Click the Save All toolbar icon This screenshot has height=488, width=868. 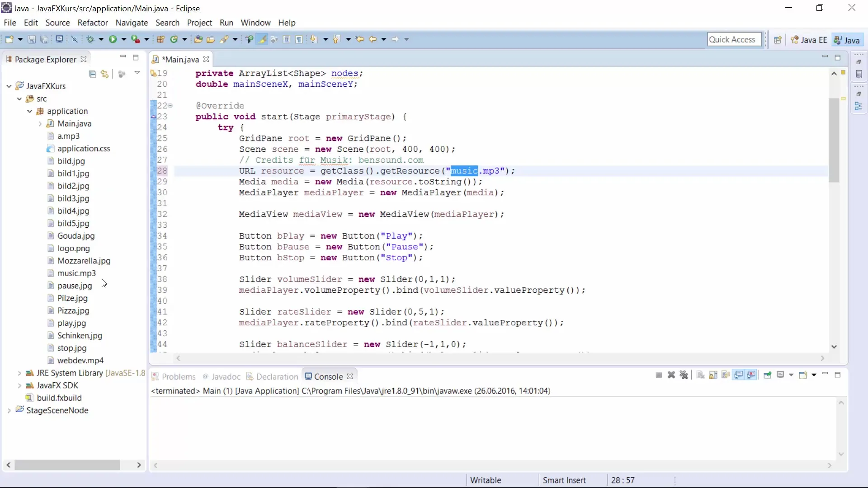[x=44, y=39]
